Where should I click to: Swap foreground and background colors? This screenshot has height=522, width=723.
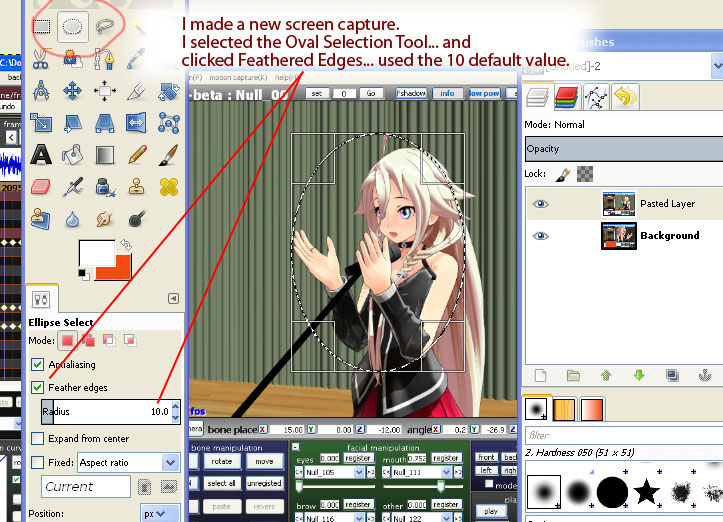[125, 245]
